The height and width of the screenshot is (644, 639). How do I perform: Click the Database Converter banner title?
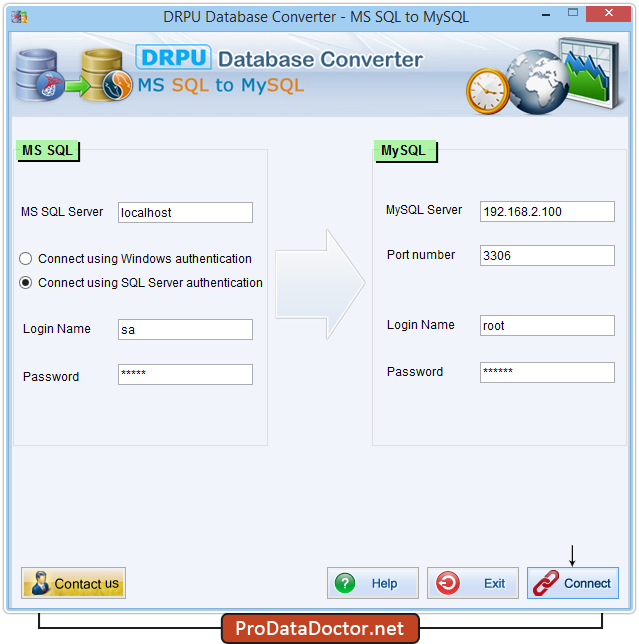tap(320, 60)
